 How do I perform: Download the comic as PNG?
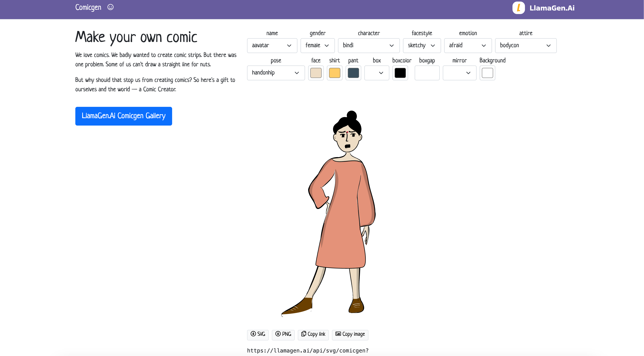[x=283, y=334]
